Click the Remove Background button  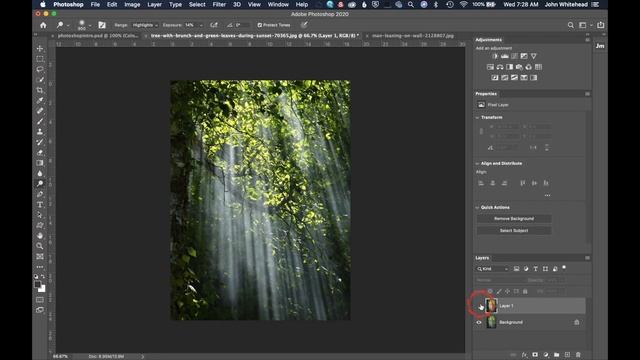coord(514,219)
